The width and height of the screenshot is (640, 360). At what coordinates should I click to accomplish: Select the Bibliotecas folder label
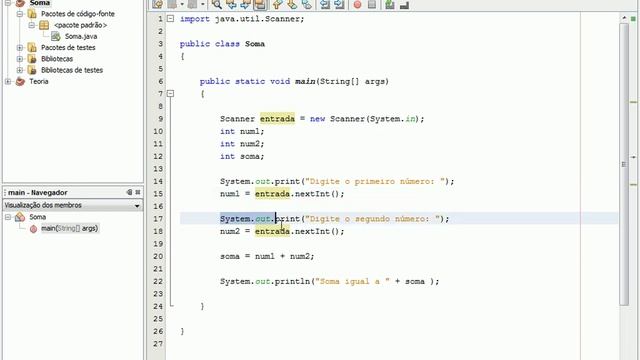pos(57,59)
